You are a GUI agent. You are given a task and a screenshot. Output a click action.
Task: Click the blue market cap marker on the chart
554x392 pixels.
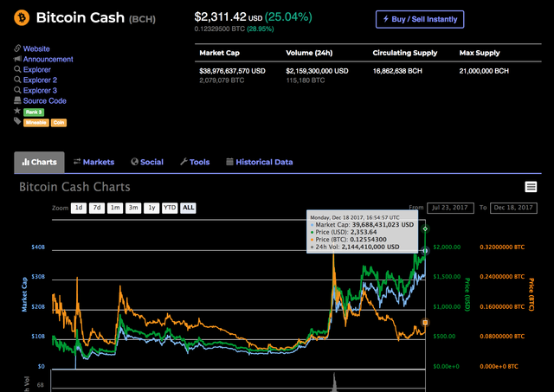[425, 251]
